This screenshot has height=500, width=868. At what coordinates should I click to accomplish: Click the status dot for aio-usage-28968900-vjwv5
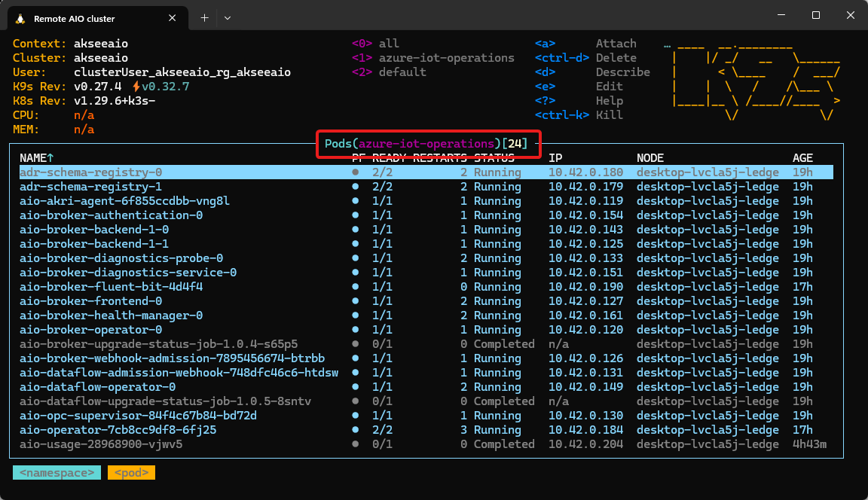(x=354, y=444)
